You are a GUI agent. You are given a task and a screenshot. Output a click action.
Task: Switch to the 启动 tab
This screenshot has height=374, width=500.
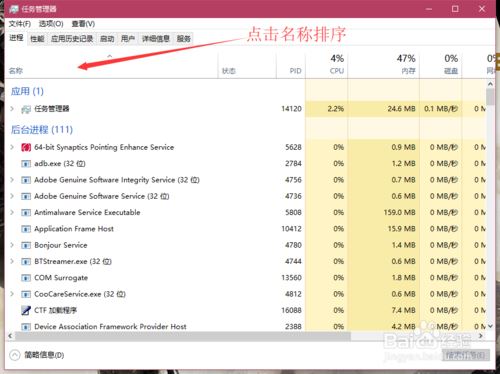[107, 39]
